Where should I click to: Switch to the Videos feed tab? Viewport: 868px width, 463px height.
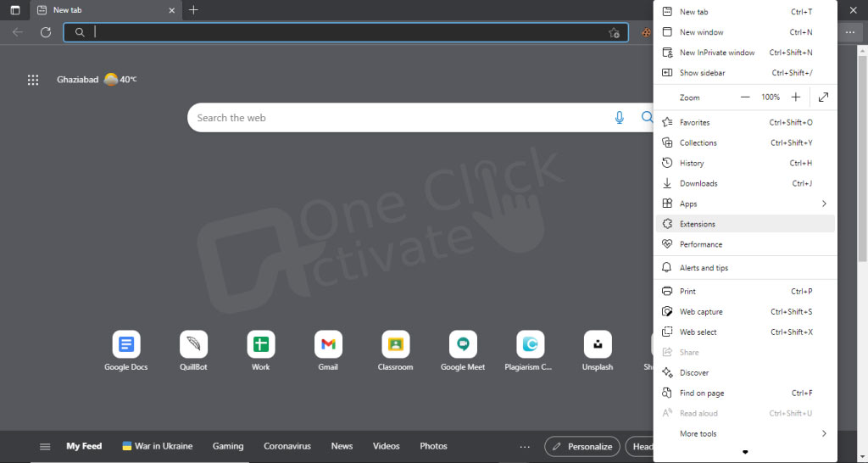387,446
